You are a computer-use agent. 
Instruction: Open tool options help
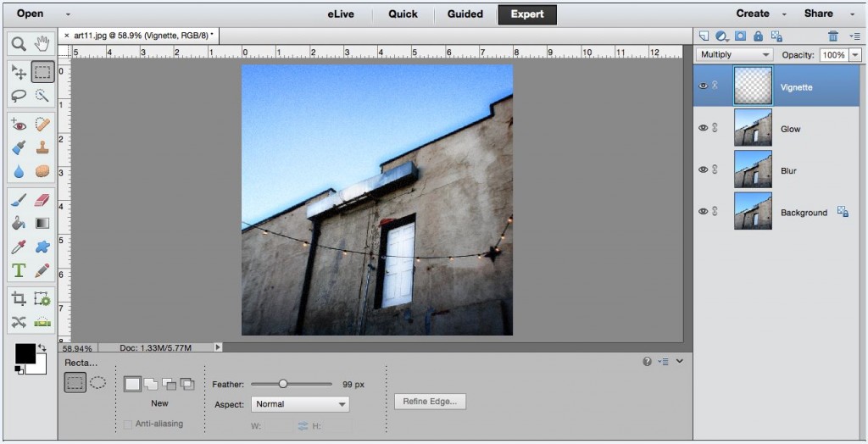[x=647, y=362]
